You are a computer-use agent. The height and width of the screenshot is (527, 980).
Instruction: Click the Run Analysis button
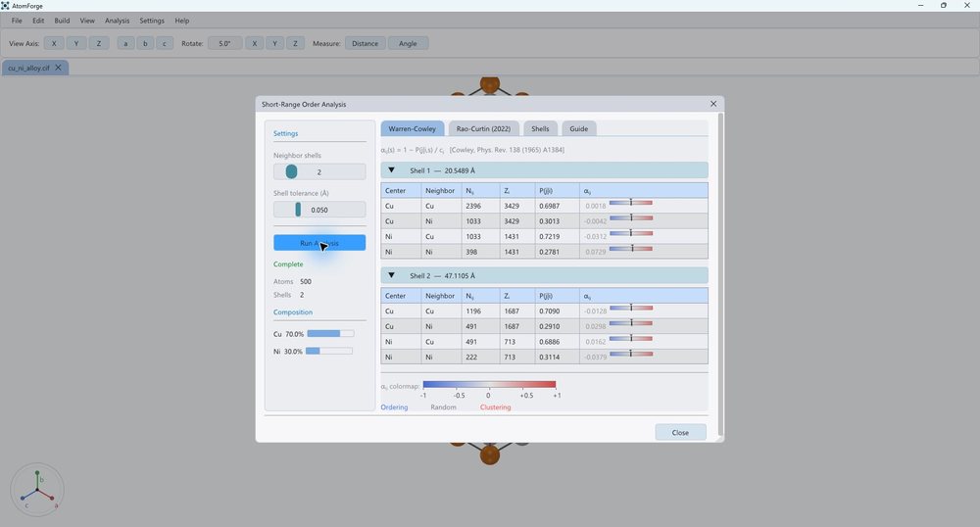[x=319, y=243]
